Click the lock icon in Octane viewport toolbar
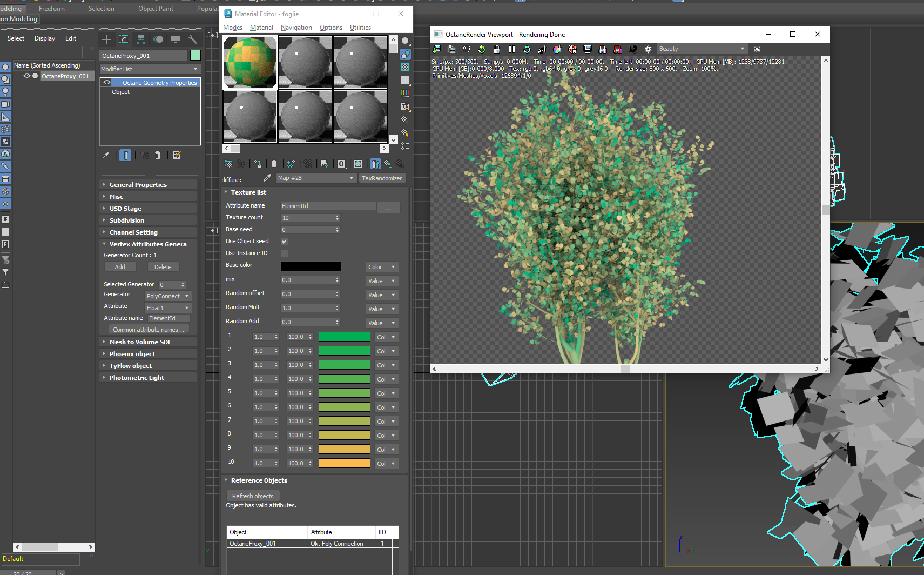 (497, 49)
